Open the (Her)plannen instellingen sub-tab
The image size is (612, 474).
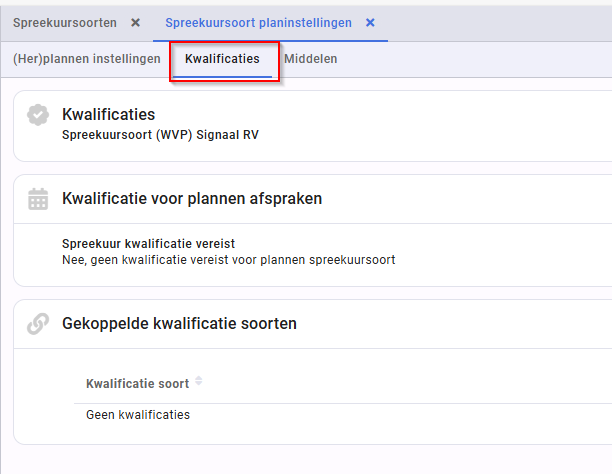tap(87, 59)
